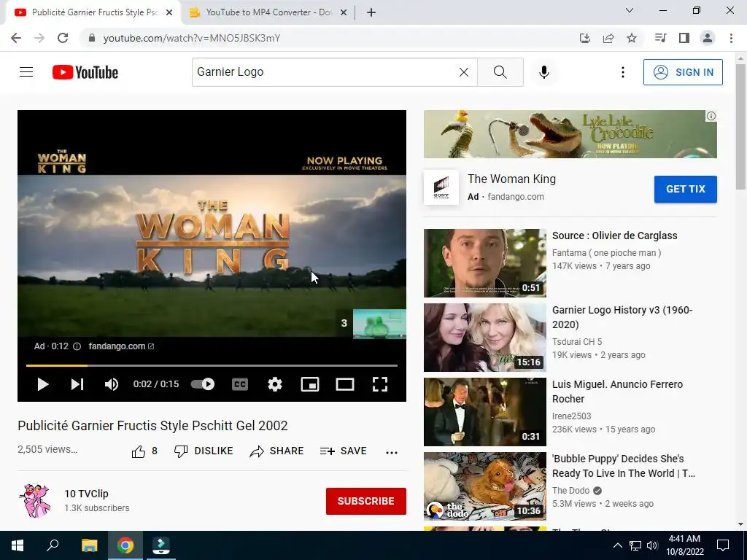Close the YouTube to MP4 Converter tab

click(344, 13)
